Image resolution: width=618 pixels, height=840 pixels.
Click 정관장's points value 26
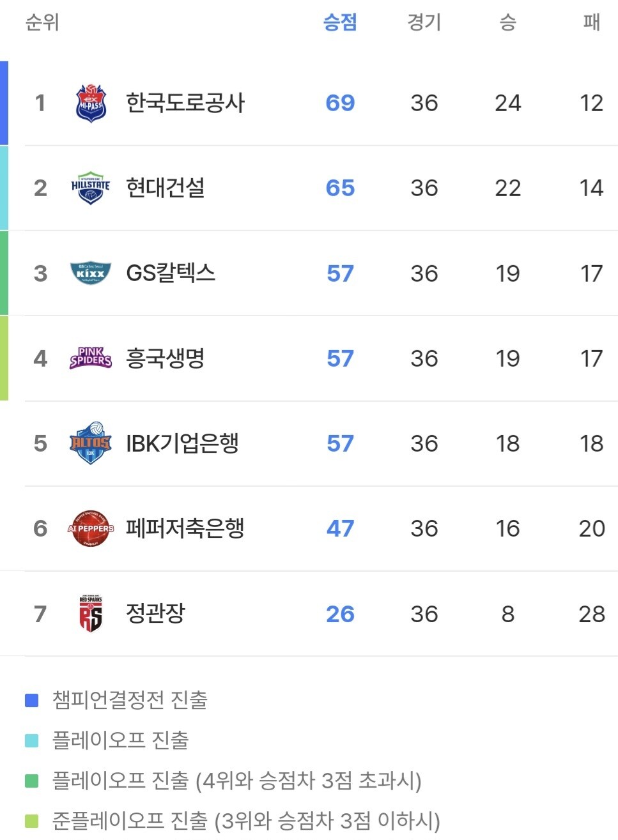(x=339, y=614)
